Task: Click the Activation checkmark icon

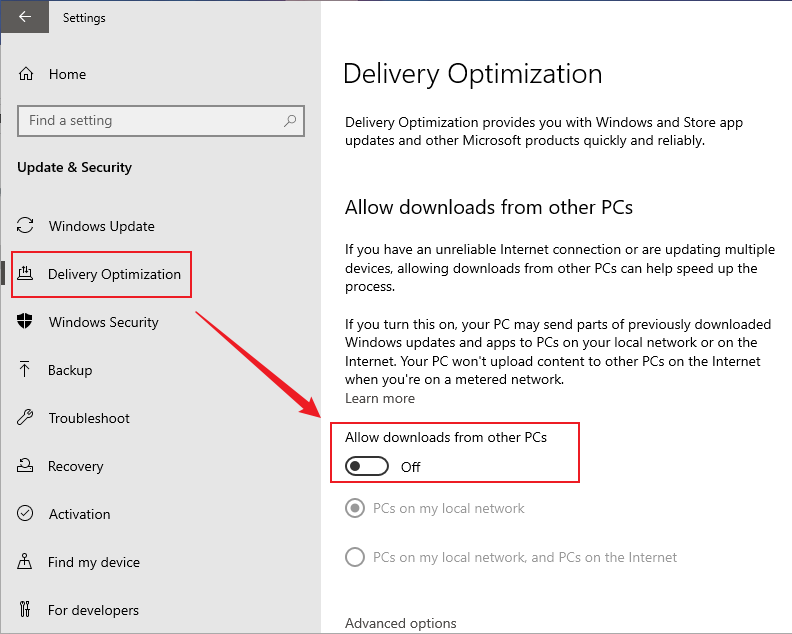Action: click(x=27, y=514)
